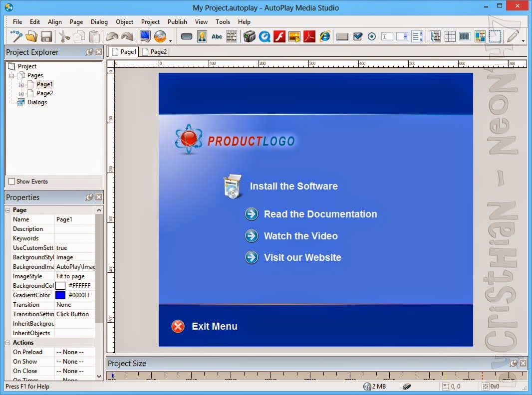Insert a SlideShow object from the toolbar

(x=294, y=36)
